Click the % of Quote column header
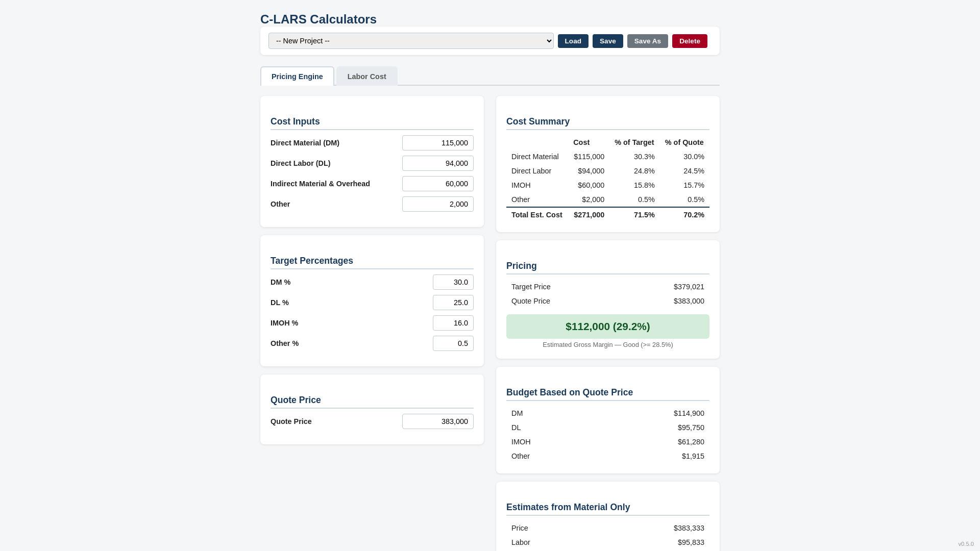 point(684,142)
